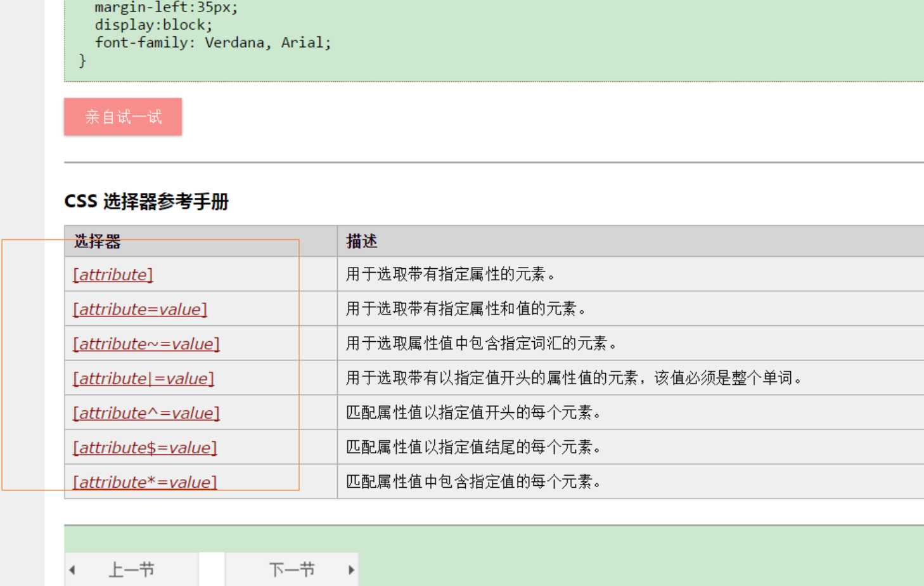
Task: Select text 用于选取带有指定属性的元素。
Action: click(x=452, y=274)
